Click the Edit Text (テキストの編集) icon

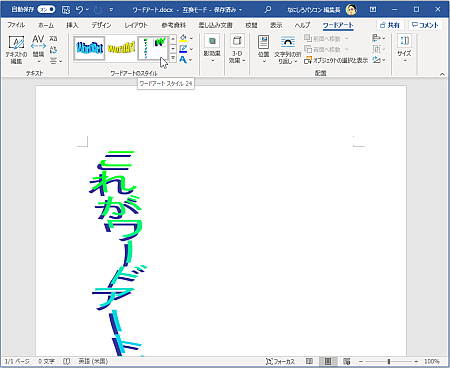pyautogui.click(x=16, y=43)
